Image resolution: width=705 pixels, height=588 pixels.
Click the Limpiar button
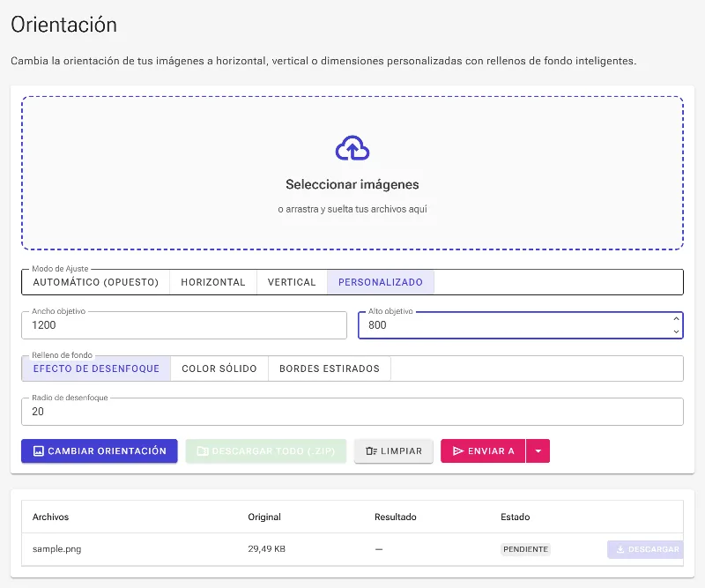point(394,450)
